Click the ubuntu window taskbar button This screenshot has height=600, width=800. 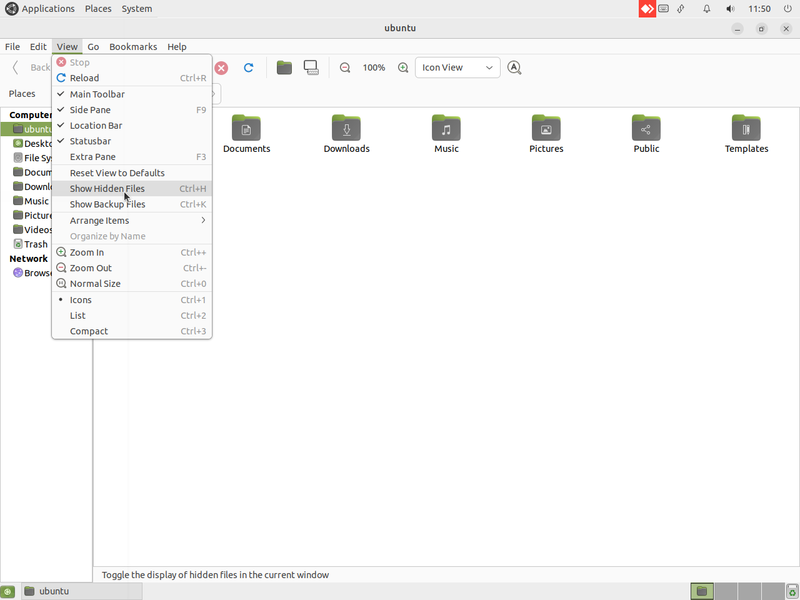point(82,591)
